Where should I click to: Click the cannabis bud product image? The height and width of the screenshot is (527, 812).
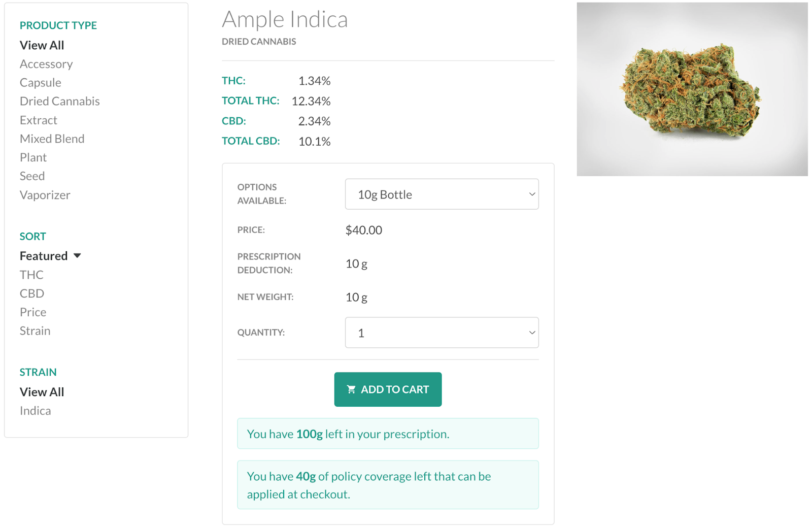(x=692, y=89)
